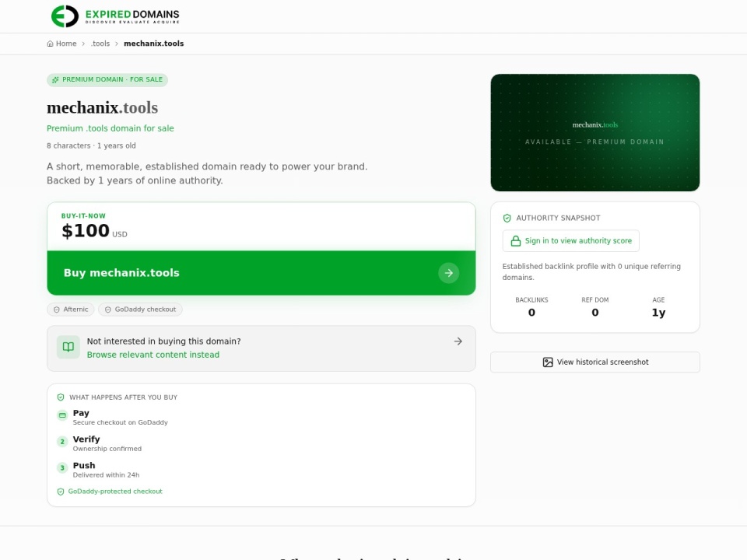Image resolution: width=747 pixels, height=560 pixels.
Task: Click the shield icon in GoDaddy checkout badge
Action: [108, 310]
